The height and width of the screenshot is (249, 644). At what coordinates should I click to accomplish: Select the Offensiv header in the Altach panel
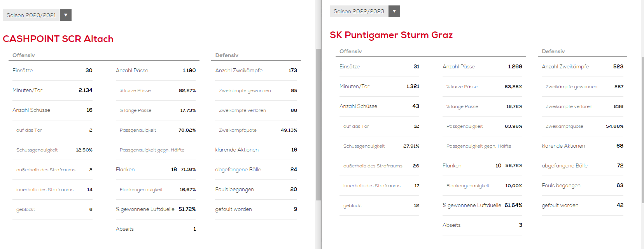[x=24, y=55]
